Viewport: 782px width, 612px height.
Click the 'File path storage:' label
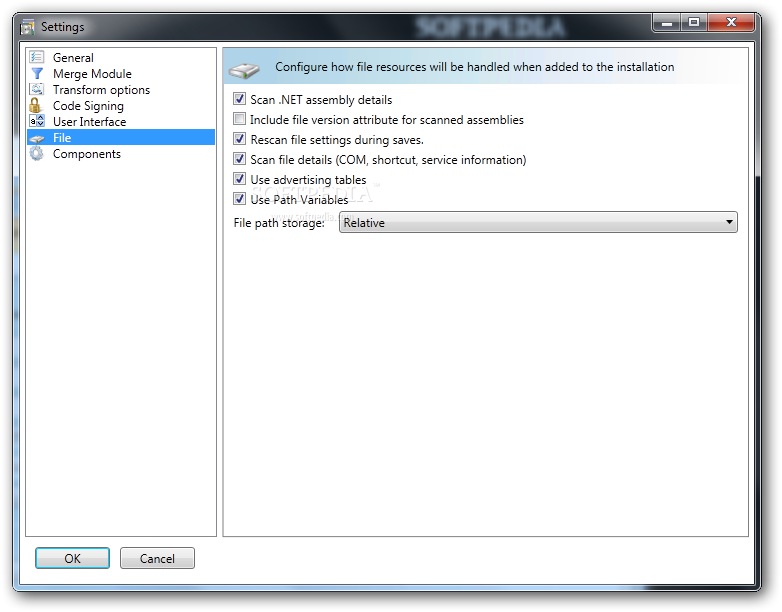pyautogui.click(x=279, y=223)
